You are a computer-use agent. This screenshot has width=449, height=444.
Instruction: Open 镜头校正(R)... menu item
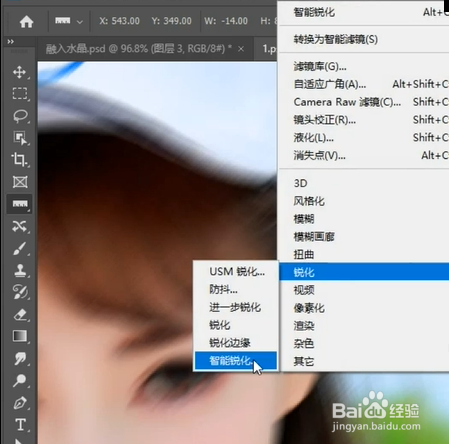click(364, 119)
